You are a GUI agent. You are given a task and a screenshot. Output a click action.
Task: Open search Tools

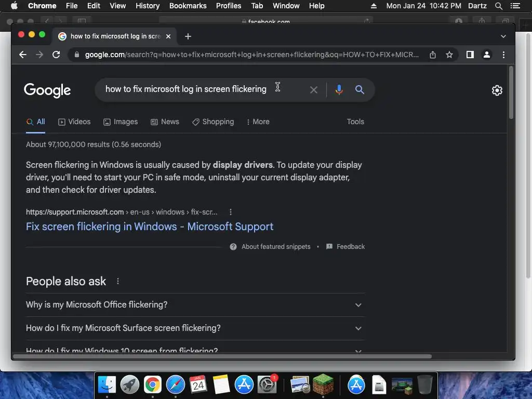point(355,122)
